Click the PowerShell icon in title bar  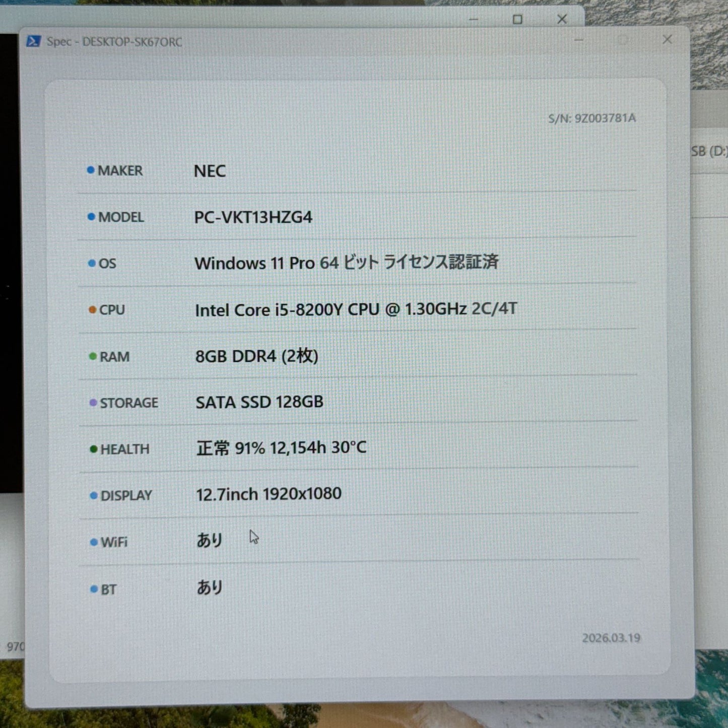33,41
